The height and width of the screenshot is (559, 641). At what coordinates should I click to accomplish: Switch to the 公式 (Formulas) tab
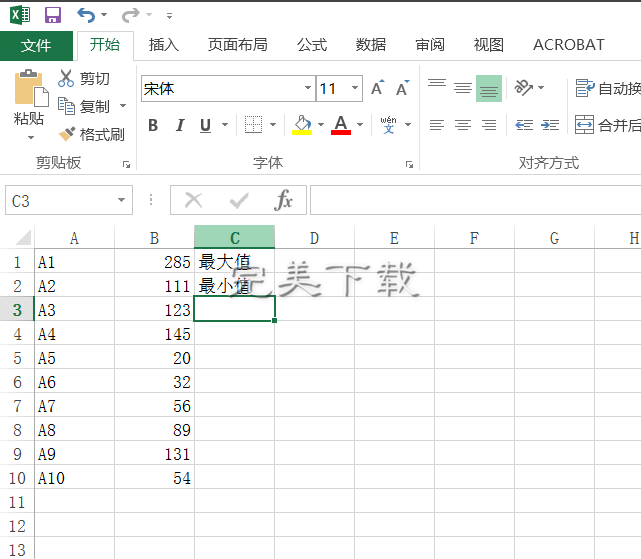click(312, 45)
